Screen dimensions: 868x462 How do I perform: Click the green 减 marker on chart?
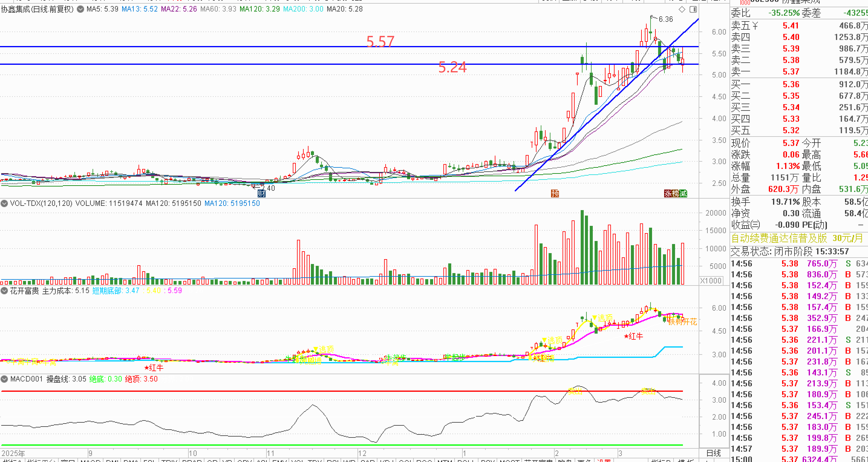pos(683,193)
